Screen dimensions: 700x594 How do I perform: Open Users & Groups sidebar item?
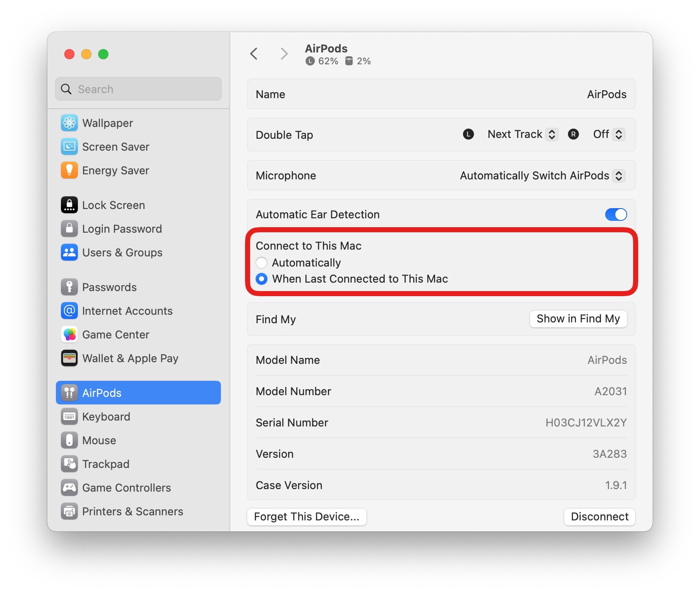click(122, 253)
